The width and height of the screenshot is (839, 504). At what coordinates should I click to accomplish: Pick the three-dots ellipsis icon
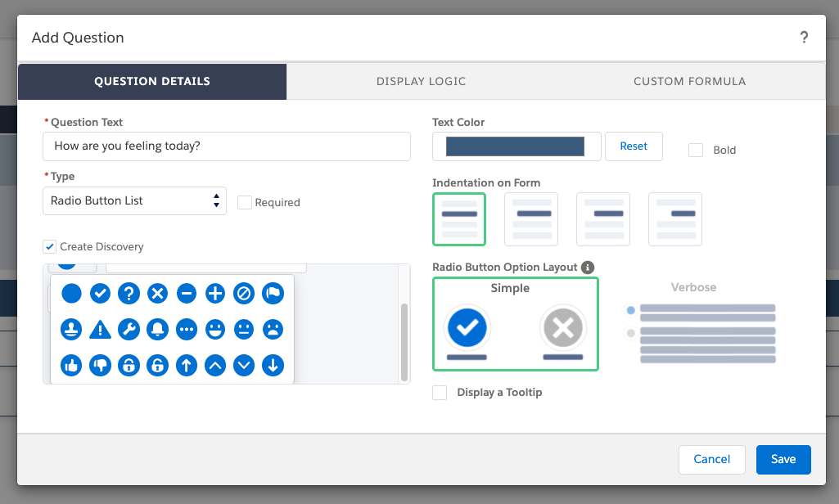(x=187, y=330)
